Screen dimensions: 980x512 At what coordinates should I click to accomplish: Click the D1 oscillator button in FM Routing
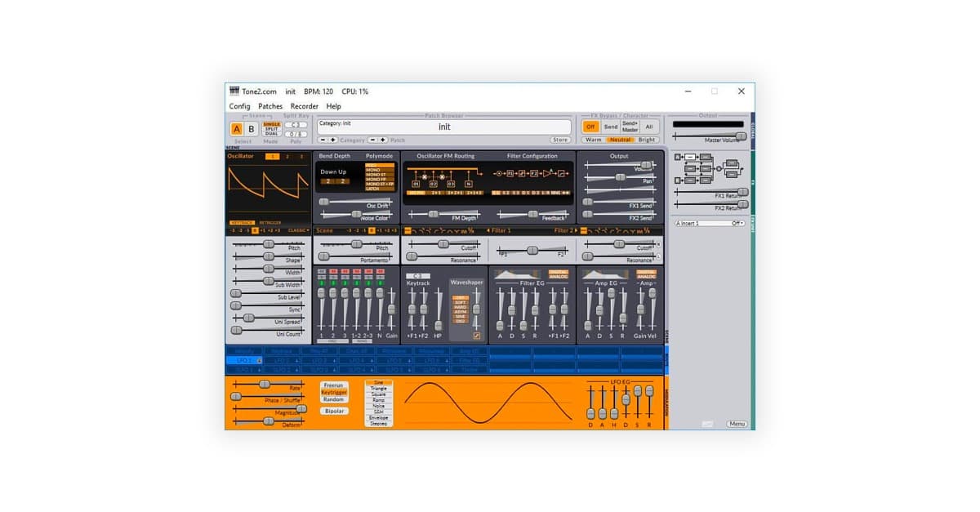pos(415,185)
